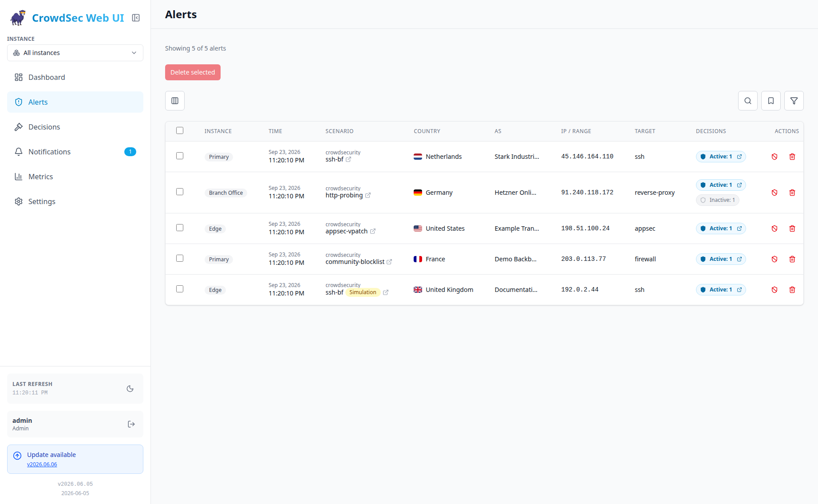This screenshot has width=818, height=504.
Task: Open the Alerts section
Action: tap(75, 102)
